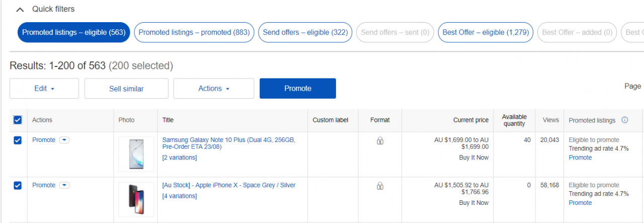Viewport: 644px width, 223px height.
Task: Collapse the Quick filters section
Action: tap(20, 9)
